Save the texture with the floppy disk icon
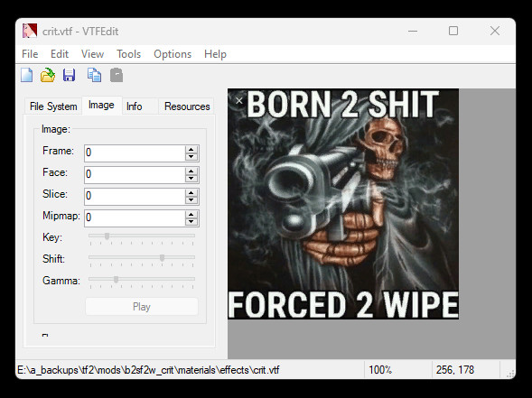This screenshot has width=532, height=398. coord(69,75)
